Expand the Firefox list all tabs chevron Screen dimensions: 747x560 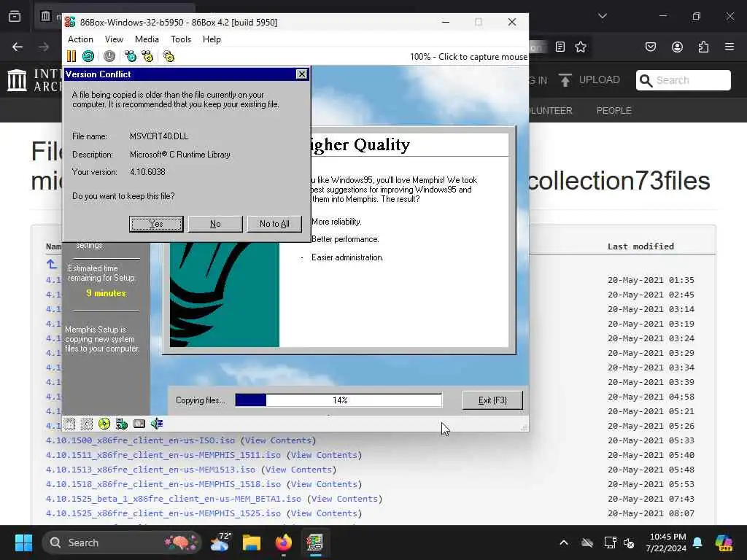click(603, 16)
